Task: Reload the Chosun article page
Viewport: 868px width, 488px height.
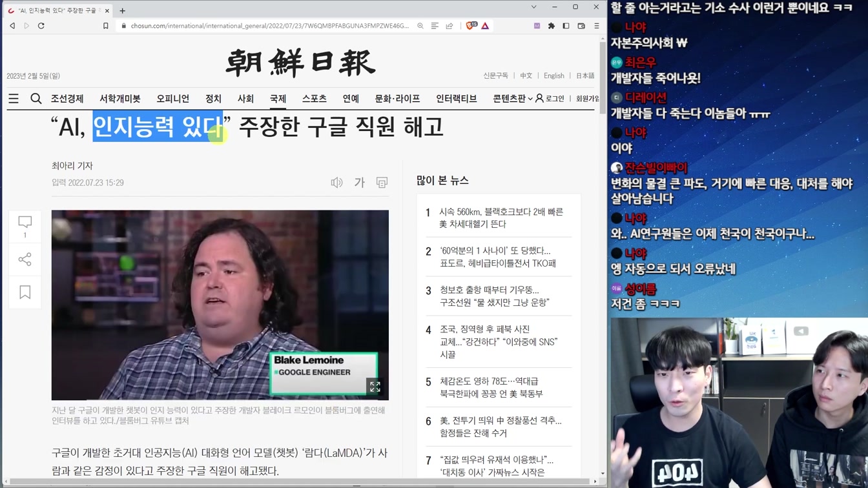Action: [41, 26]
